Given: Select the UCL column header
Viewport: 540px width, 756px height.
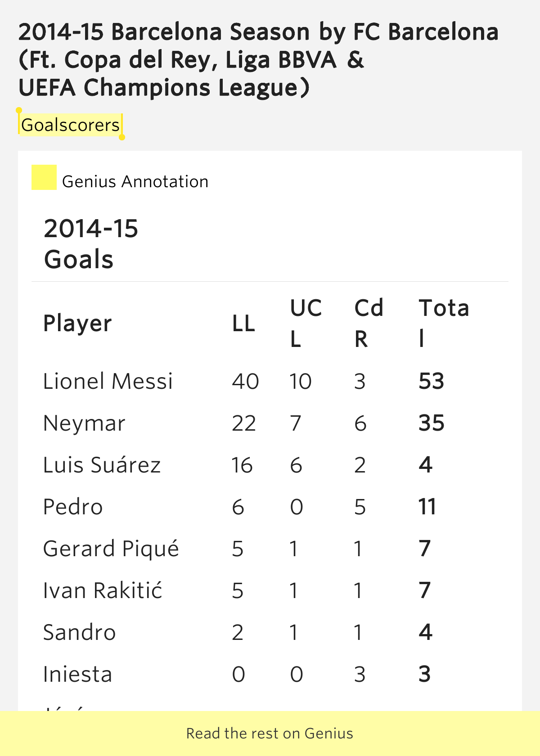Looking at the screenshot, I should tap(306, 323).
